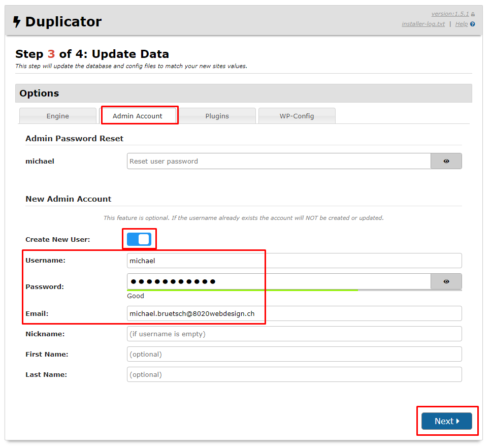The width and height of the screenshot is (491, 448).
Task: Open the WP-Config tab
Action: (x=297, y=116)
